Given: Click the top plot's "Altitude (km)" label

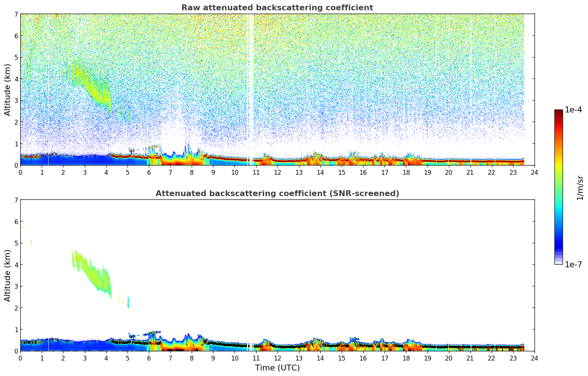Looking at the screenshot, I should point(8,90).
